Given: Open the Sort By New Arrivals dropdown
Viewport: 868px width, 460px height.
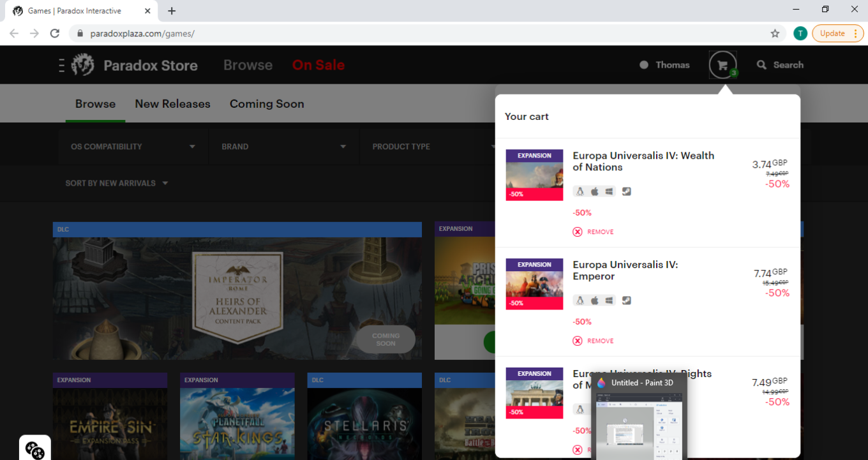Looking at the screenshot, I should 117,183.
